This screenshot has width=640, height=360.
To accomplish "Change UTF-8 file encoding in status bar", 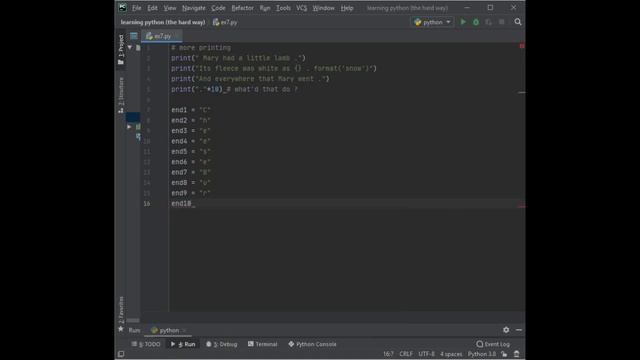I will click(427, 354).
